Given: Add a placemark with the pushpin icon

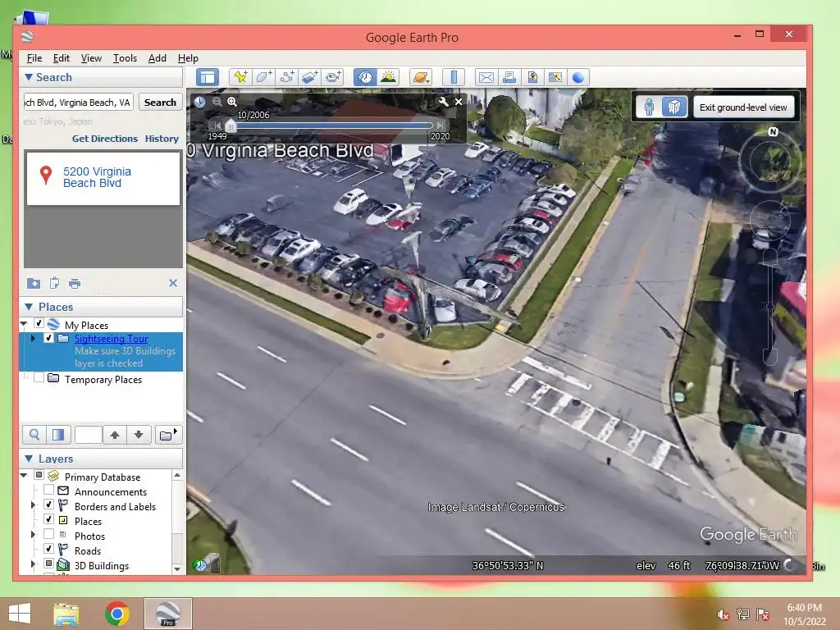Looking at the screenshot, I should click(x=240, y=77).
